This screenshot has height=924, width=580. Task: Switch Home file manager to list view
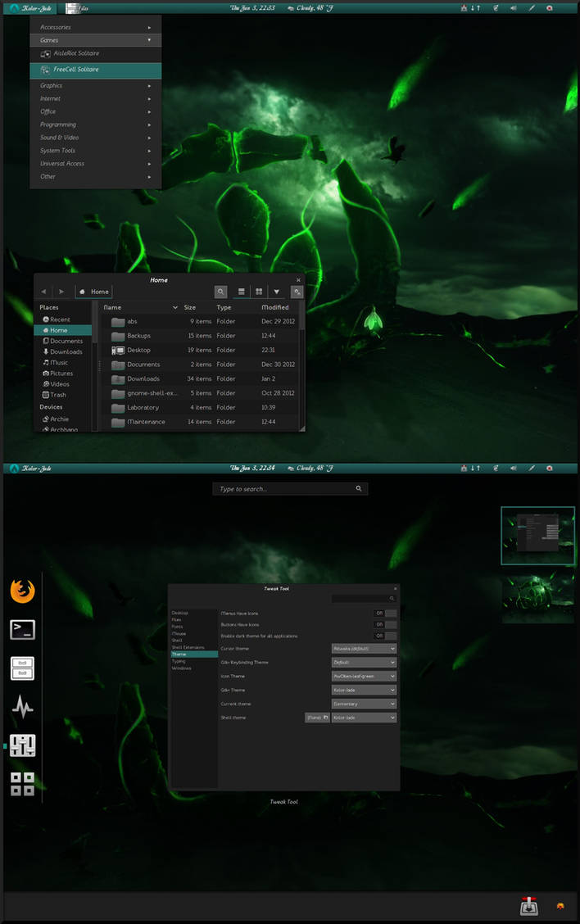tap(241, 292)
